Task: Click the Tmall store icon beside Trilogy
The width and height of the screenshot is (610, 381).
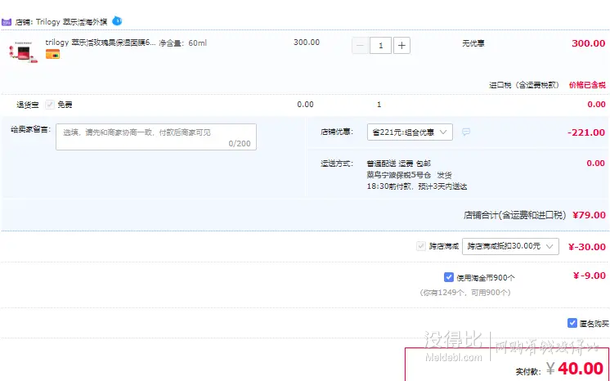Action: 7,22
